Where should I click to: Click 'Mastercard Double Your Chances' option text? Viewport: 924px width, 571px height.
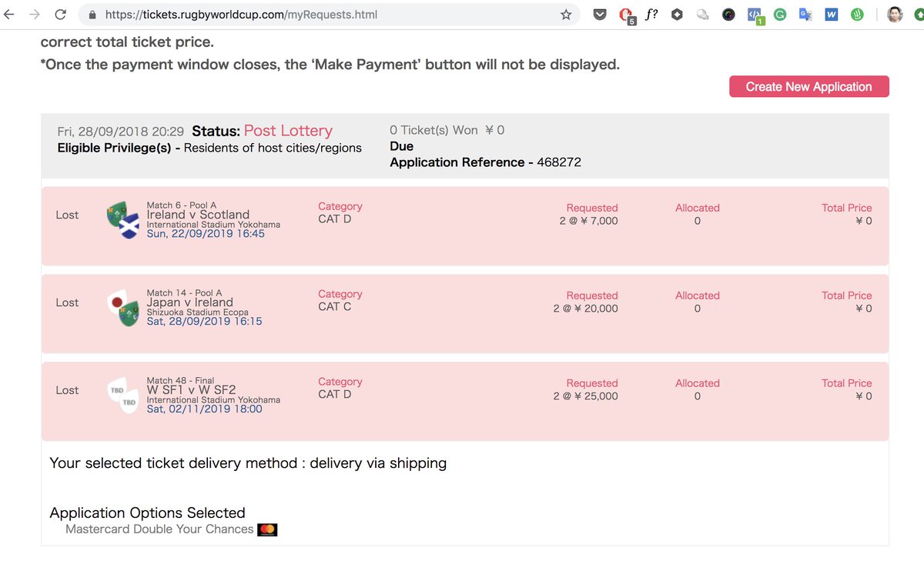point(159,529)
